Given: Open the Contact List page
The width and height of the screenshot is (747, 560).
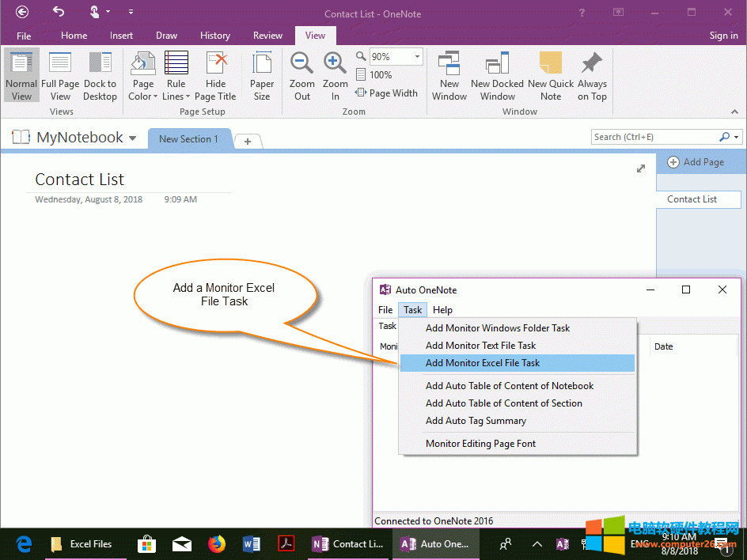Looking at the screenshot, I should [696, 199].
